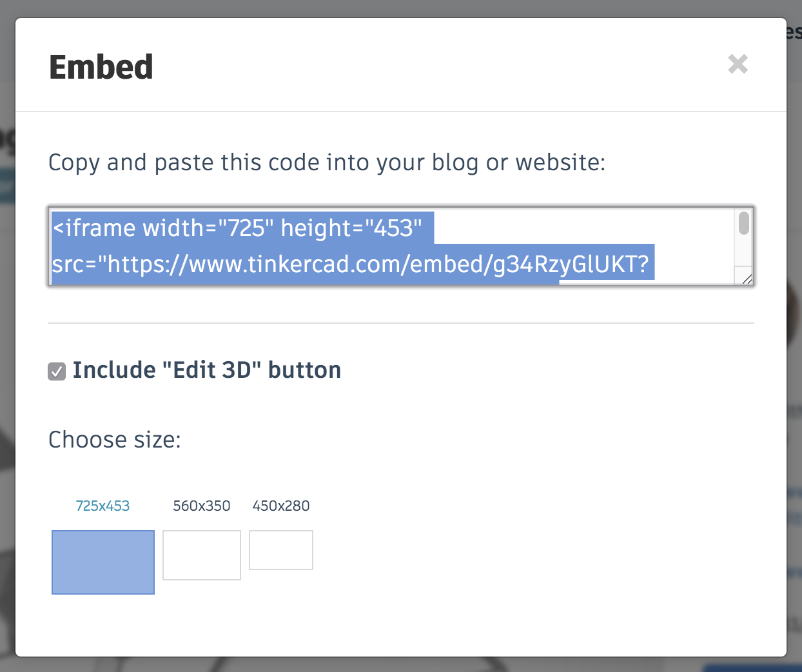The image size is (802, 672).
Task: Click the "Choose size:" section label
Action: pyautogui.click(x=114, y=439)
